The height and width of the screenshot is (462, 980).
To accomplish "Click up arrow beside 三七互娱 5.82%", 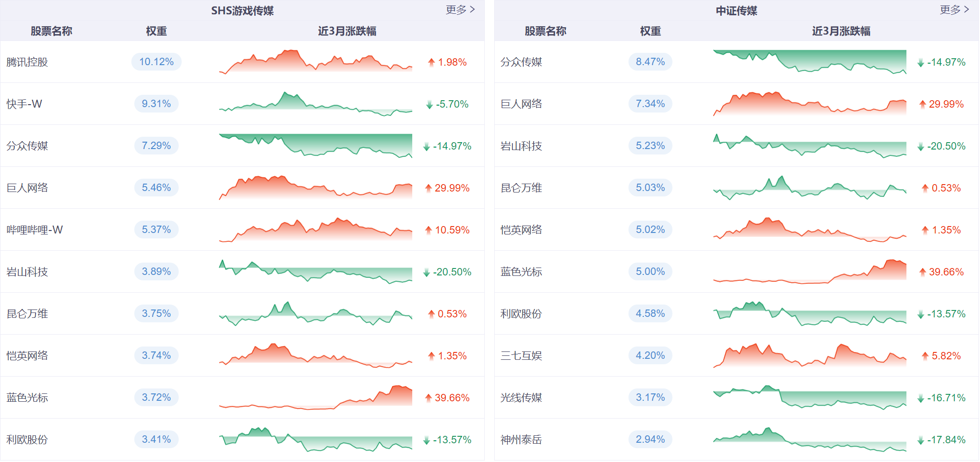I will [x=925, y=356].
